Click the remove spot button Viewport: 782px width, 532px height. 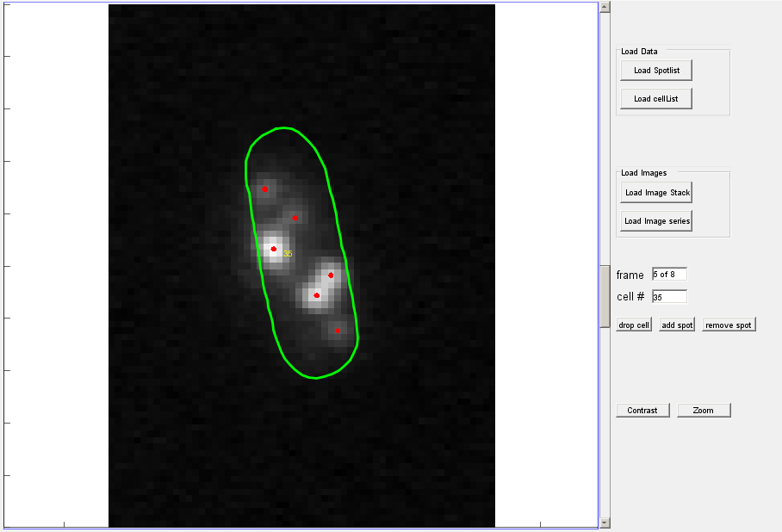tap(729, 325)
